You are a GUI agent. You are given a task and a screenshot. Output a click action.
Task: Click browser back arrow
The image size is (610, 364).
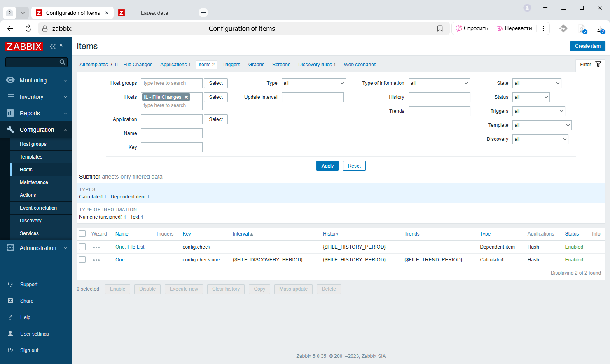click(10, 28)
